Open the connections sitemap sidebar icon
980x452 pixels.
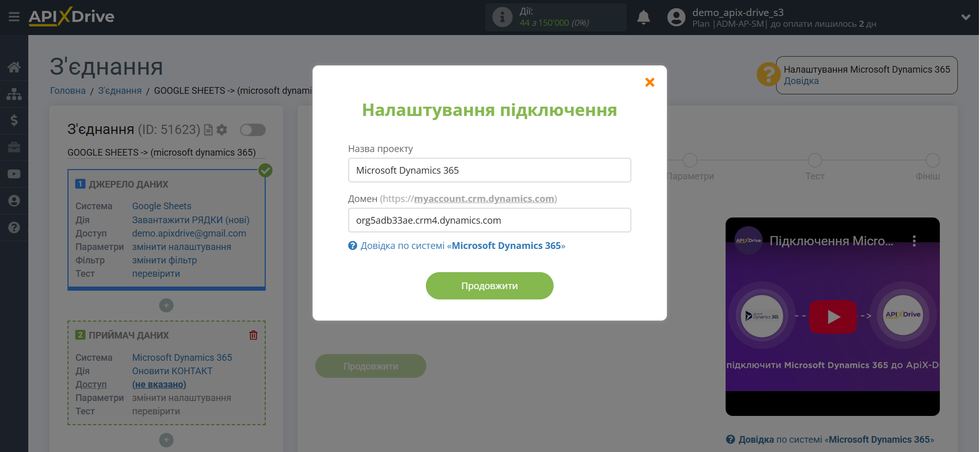pyautogui.click(x=14, y=94)
